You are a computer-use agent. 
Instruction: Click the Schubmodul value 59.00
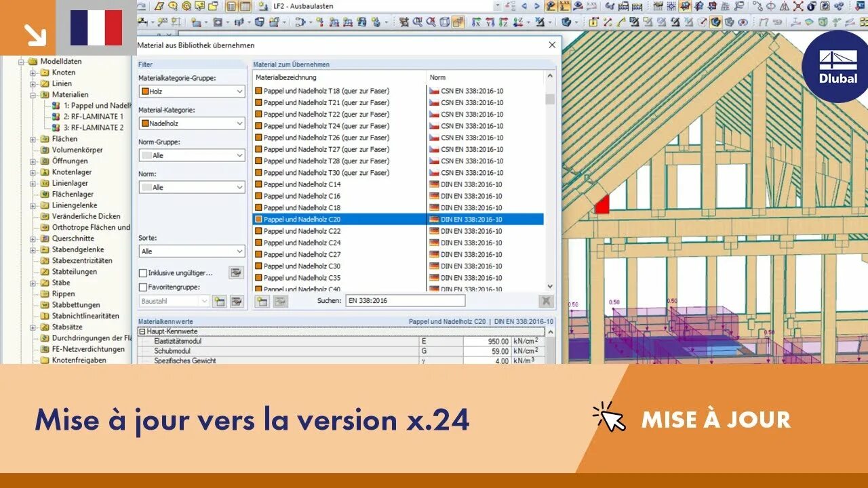(x=487, y=351)
